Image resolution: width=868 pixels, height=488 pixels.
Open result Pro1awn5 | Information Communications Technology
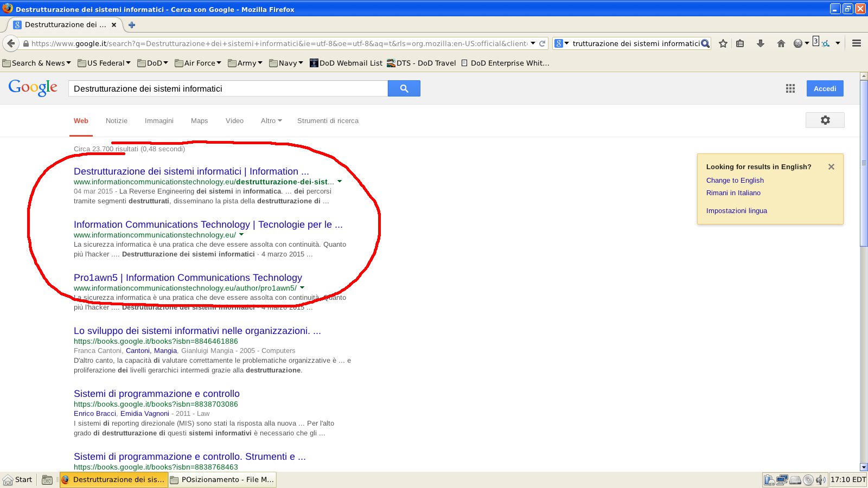(x=188, y=278)
